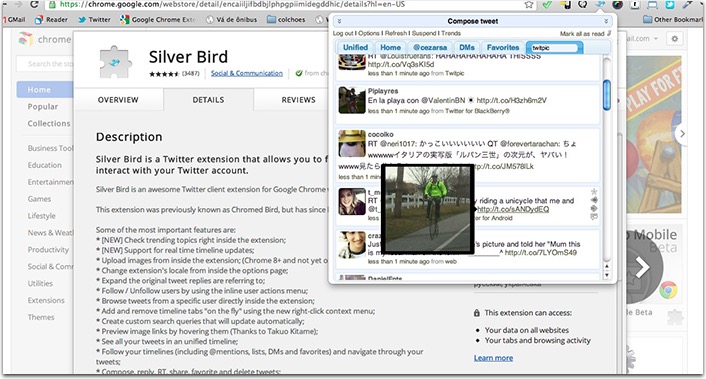Switch to the Favorites tab
Viewport: 706px width, 379px height.
point(503,48)
